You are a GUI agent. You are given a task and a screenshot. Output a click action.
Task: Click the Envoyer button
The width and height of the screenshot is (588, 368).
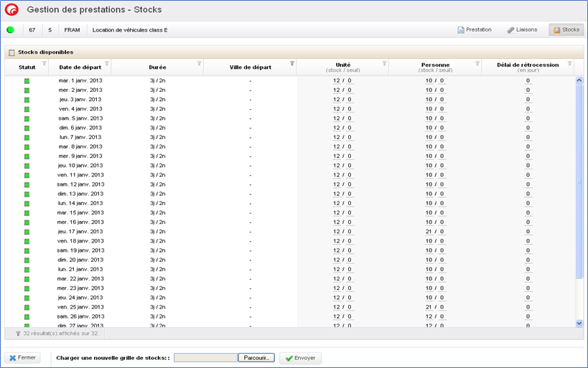(300, 357)
